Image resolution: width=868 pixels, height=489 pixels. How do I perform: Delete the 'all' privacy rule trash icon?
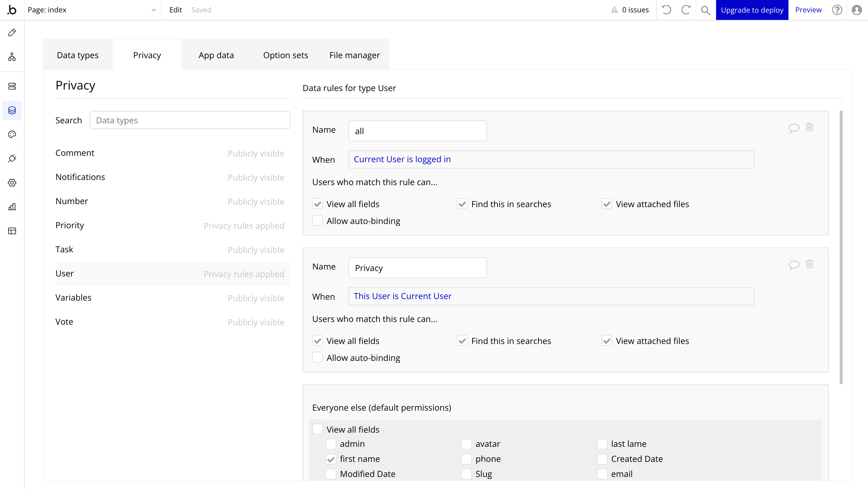(x=809, y=127)
